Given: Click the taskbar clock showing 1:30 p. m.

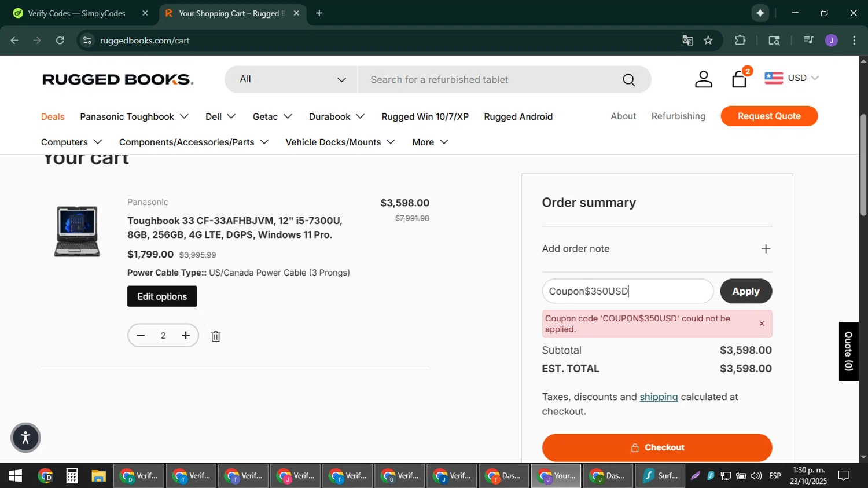Looking at the screenshot, I should point(809,476).
